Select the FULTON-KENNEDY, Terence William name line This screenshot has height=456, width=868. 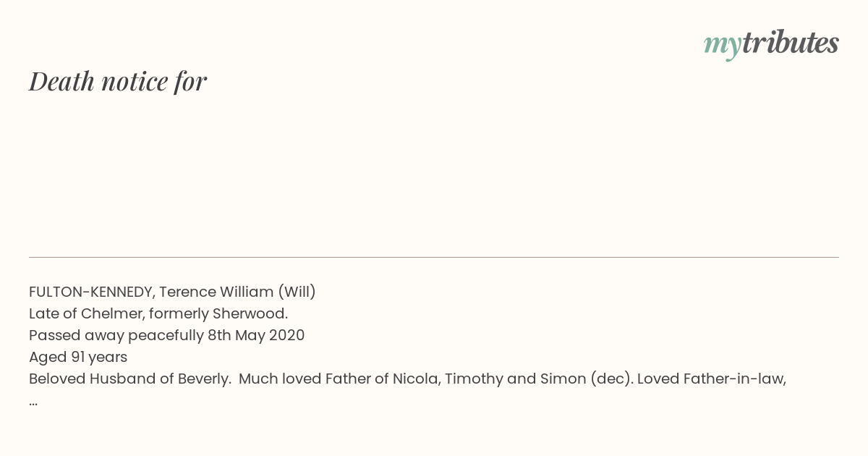[172, 292]
